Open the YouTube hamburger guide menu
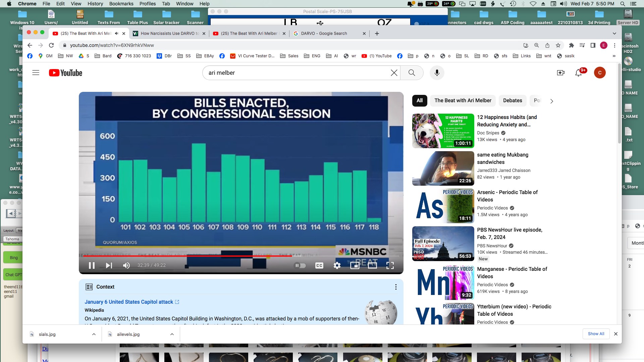 click(36, 73)
